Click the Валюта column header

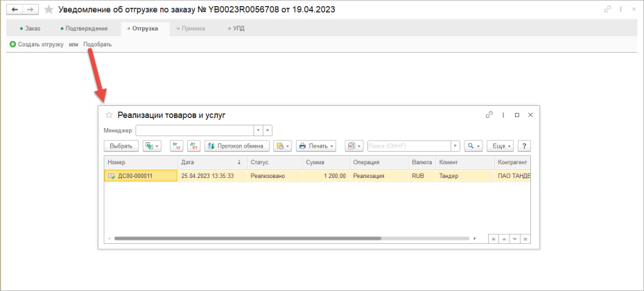pos(421,163)
